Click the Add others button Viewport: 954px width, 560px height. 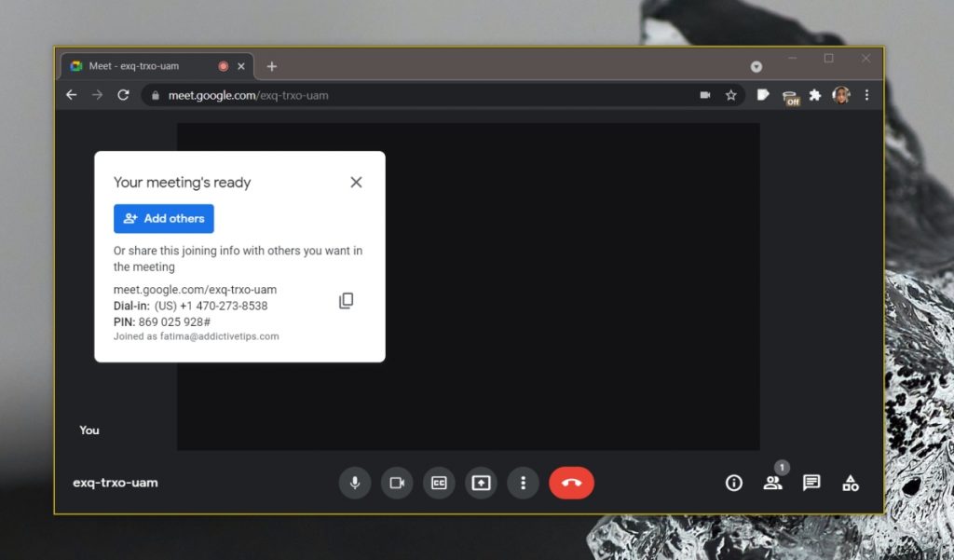coord(163,218)
